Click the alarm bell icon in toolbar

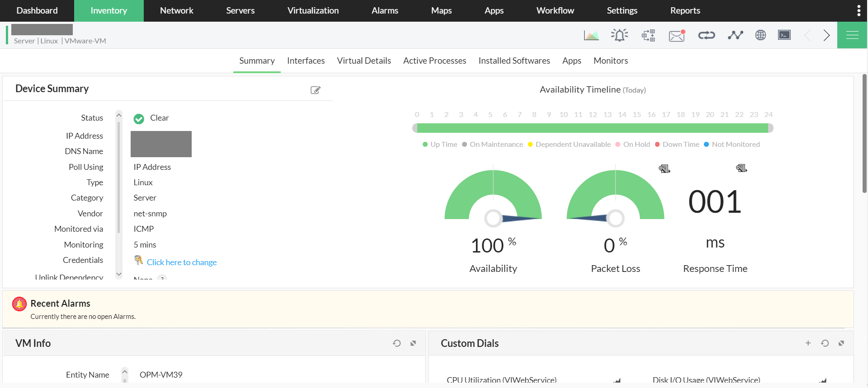click(619, 35)
